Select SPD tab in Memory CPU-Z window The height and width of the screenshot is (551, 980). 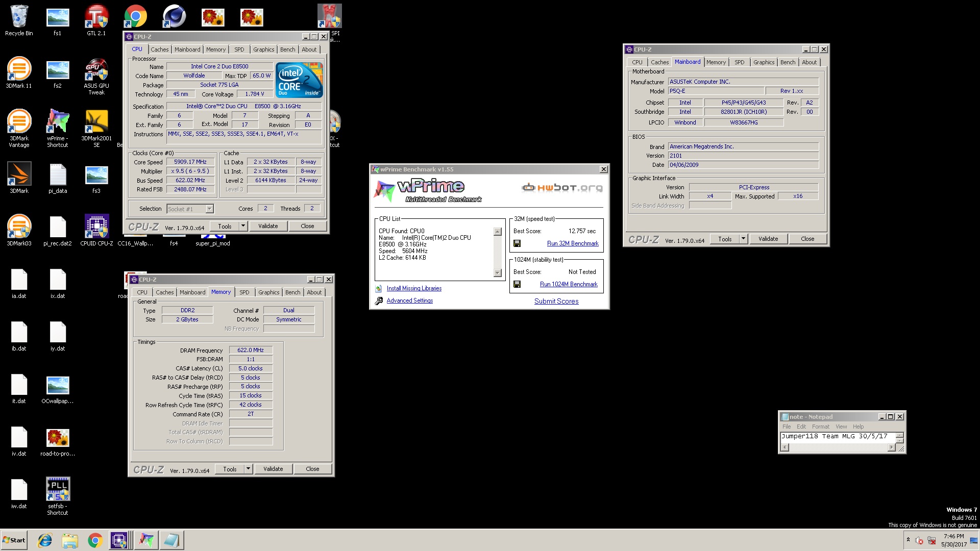coord(244,292)
